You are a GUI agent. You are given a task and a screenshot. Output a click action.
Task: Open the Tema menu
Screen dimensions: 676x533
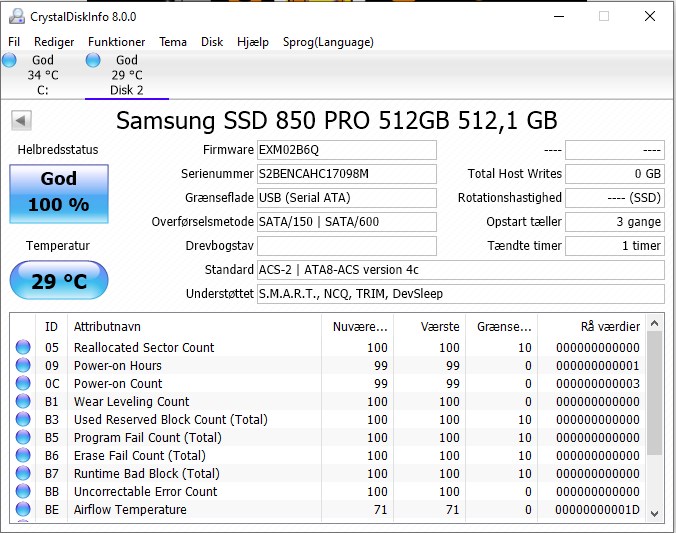pyautogui.click(x=172, y=42)
